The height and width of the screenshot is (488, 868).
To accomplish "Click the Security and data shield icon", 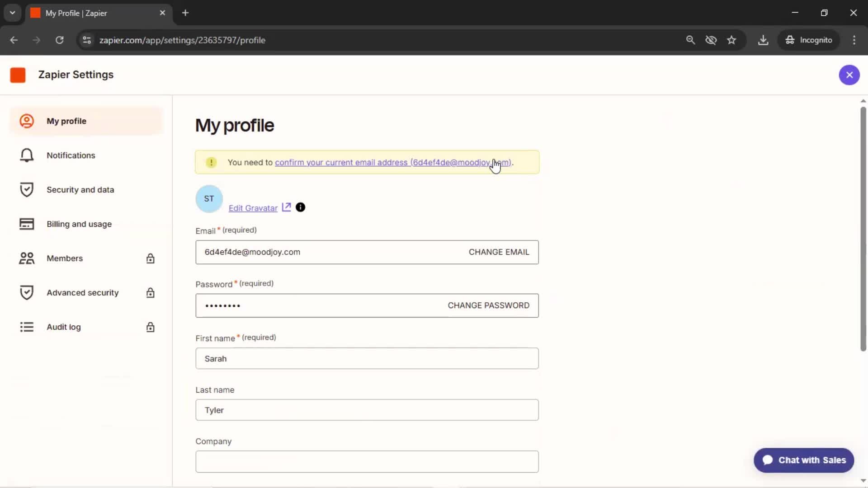I will [x=27, y=190].
